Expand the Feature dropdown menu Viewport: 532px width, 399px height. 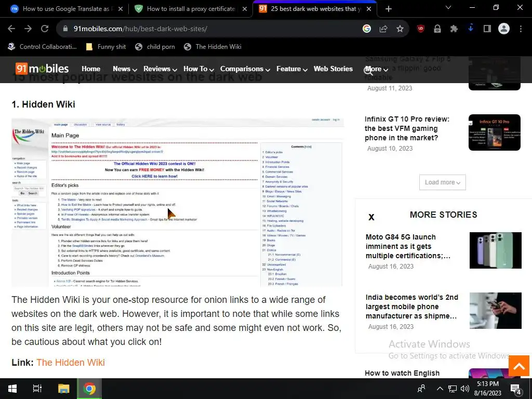[292, 69]
